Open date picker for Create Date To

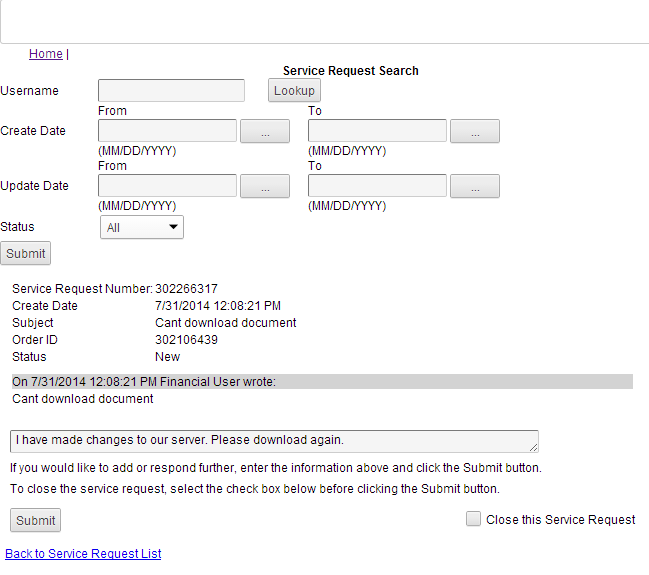pyautogui.click(x=474, y=131)
